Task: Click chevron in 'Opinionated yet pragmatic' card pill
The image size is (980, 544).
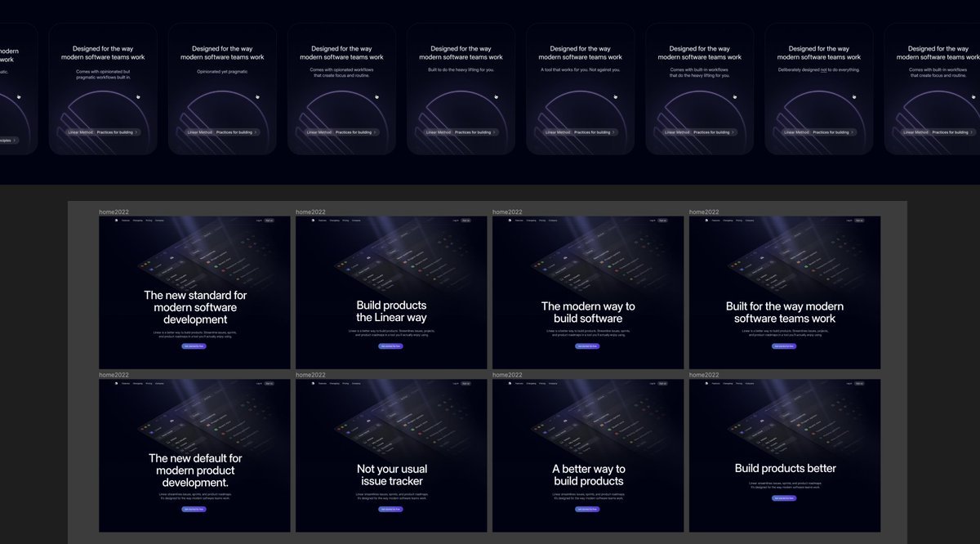Action: click(x=256, y=132)
